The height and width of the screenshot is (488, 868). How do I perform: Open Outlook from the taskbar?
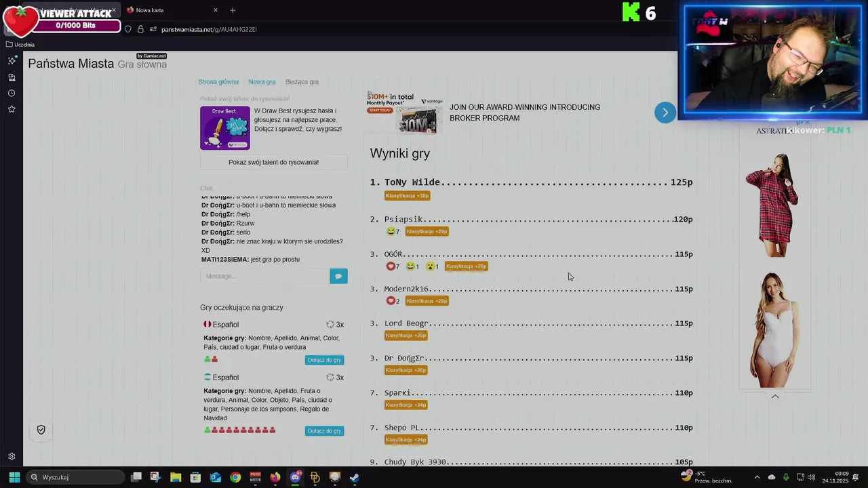[216, 477]
